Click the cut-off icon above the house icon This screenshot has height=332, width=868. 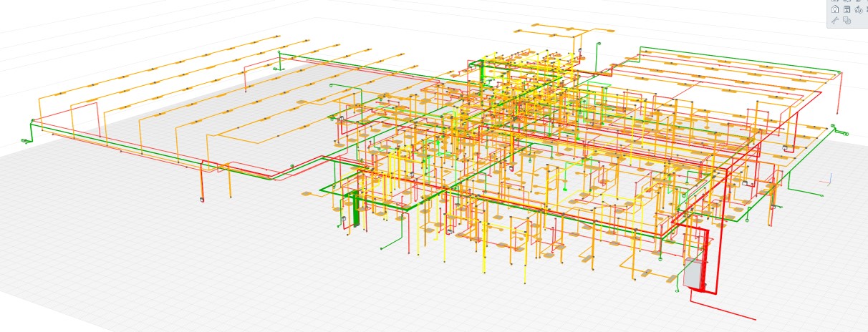[x=835, y=1]
